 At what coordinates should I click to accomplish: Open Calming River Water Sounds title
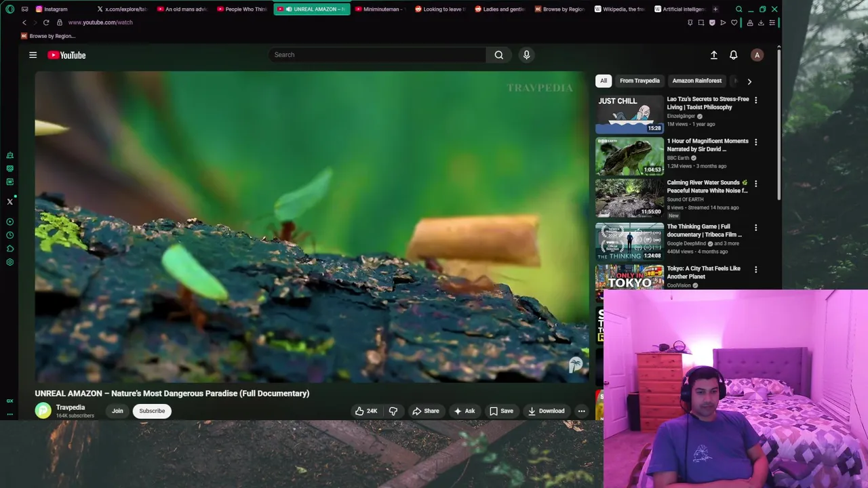pyautogui.click(x=707, y=186)
